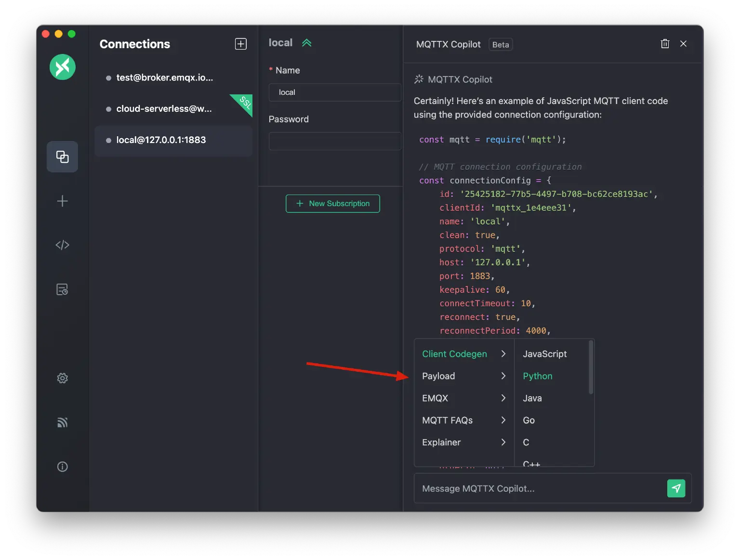Screen dimensions: 740x560
Task: Add a connection with the plus button
Action: (x=240, y=44)
